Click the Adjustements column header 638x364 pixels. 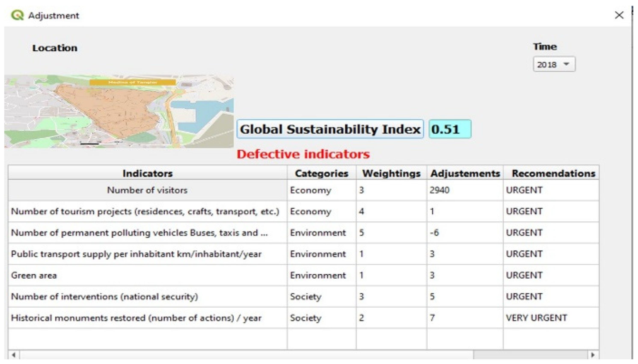pyautogui.click(x=465, y=173)
